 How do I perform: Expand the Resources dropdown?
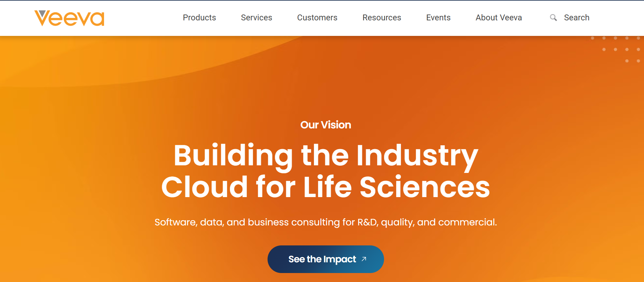(382, 18)
